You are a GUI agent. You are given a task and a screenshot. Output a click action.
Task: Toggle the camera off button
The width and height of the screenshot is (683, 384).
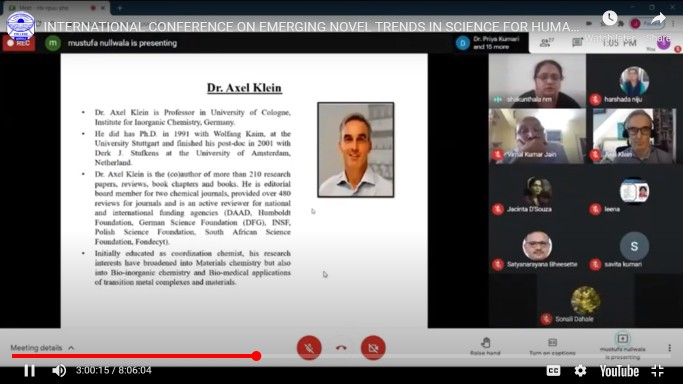tap(373, 348)
